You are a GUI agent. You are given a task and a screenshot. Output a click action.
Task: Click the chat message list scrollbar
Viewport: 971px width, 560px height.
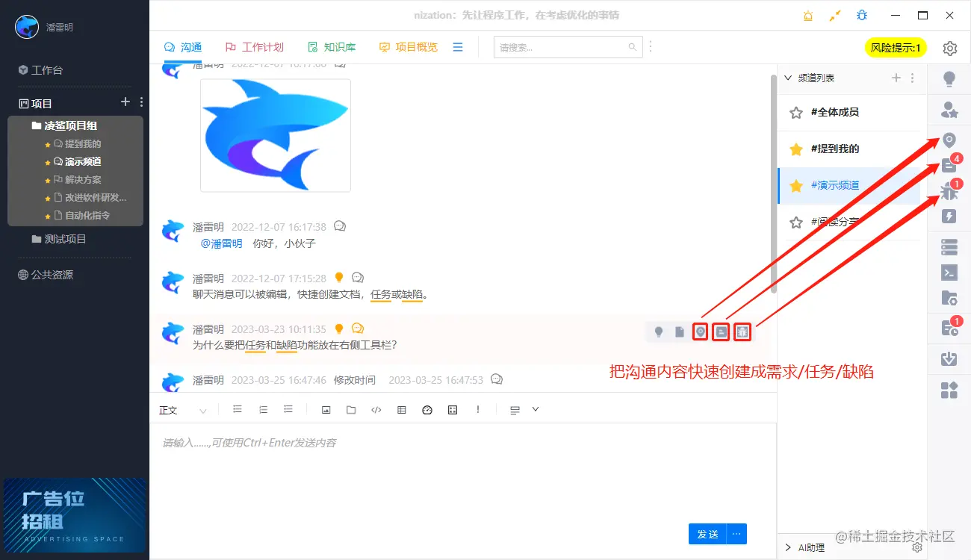click(x=773, y=183)
